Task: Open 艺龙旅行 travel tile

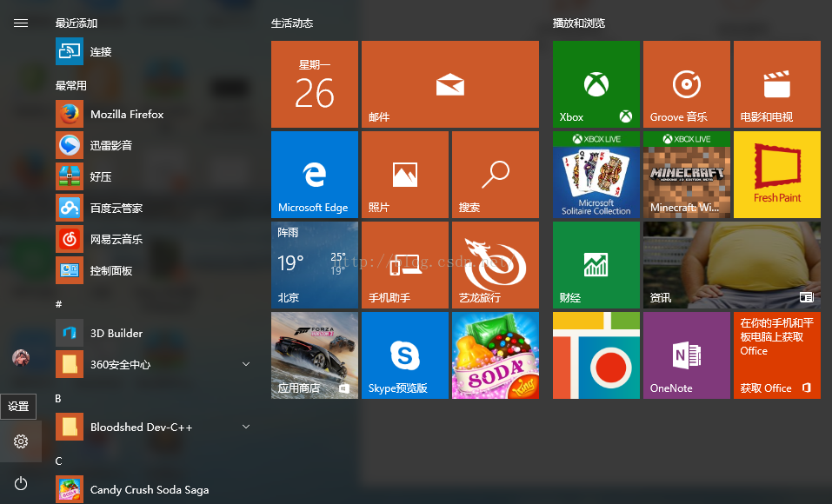Action: [x=496, y=265]
